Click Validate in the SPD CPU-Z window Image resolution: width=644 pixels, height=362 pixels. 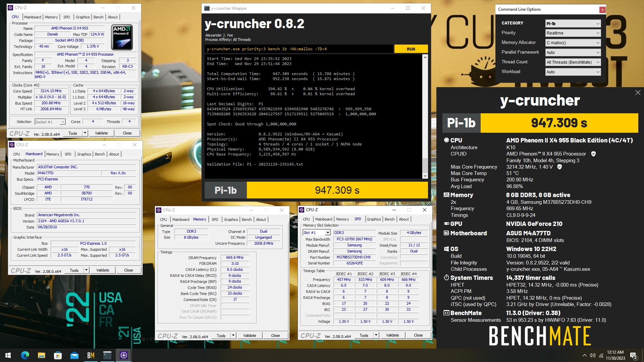click(x=392, y=335)
